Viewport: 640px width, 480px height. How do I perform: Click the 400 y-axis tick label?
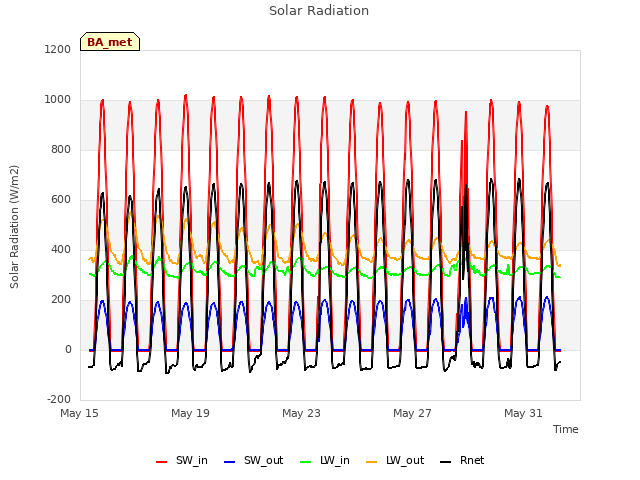coord(61,249)
